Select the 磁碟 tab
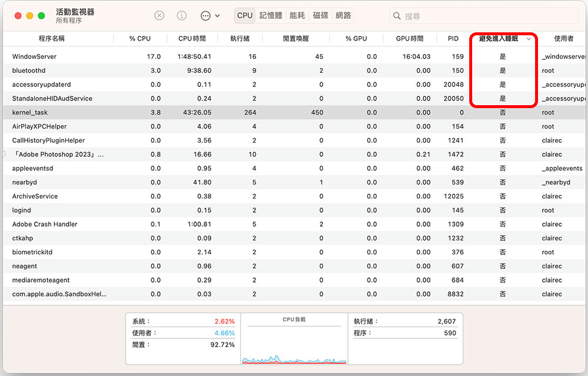 (320, 16)
